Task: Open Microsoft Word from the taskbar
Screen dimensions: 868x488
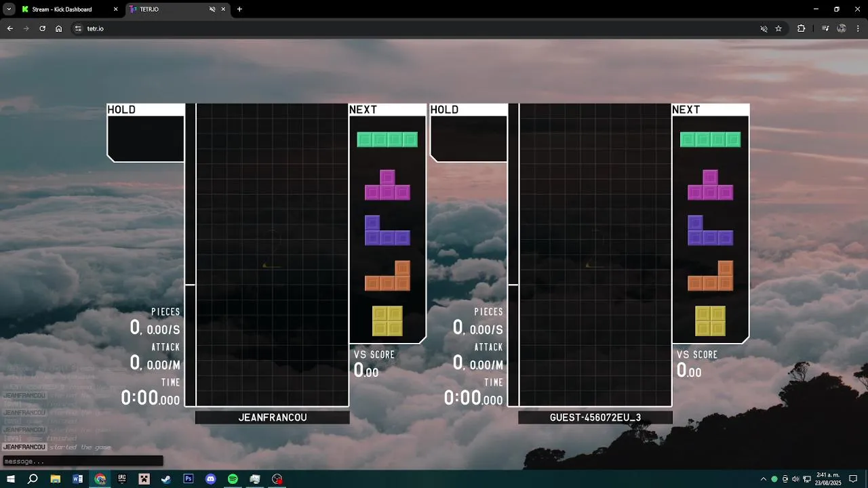Action: click(x=77, y=479)
